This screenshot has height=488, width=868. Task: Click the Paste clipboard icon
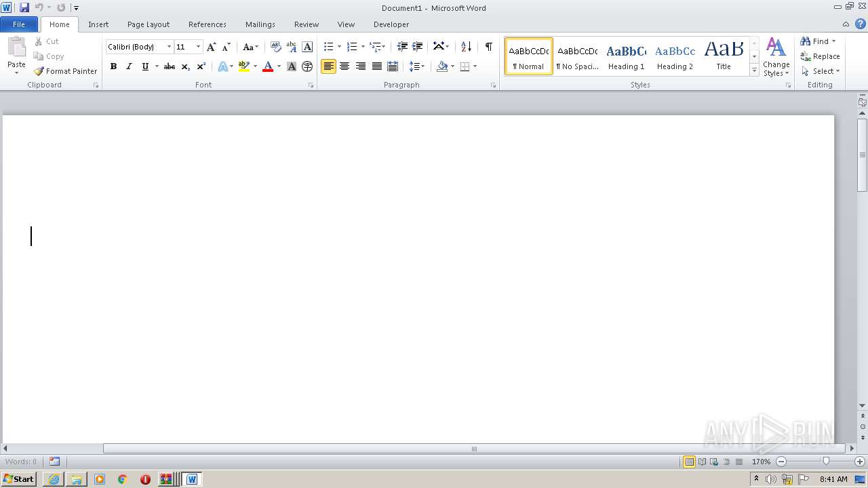16,47
